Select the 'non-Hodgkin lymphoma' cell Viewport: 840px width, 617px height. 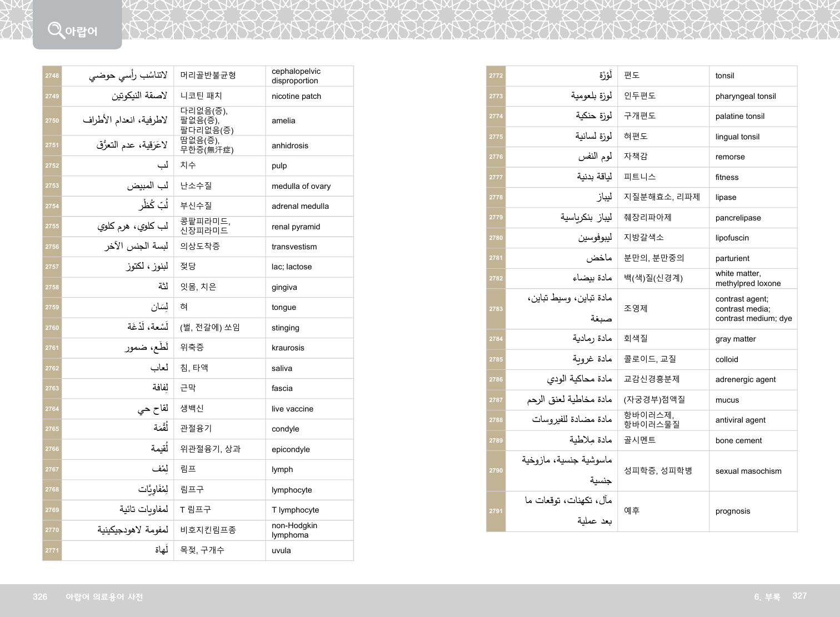coord(294,530)
